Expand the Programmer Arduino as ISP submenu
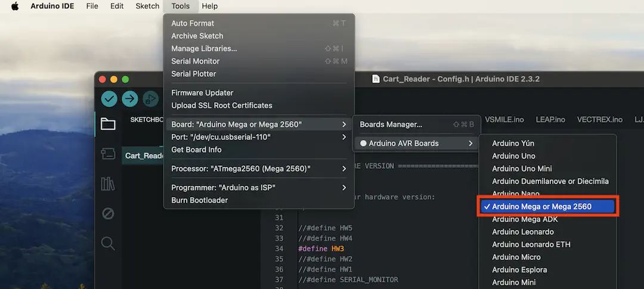This screenshot has width=644, height=289. (x=259, y=188)
